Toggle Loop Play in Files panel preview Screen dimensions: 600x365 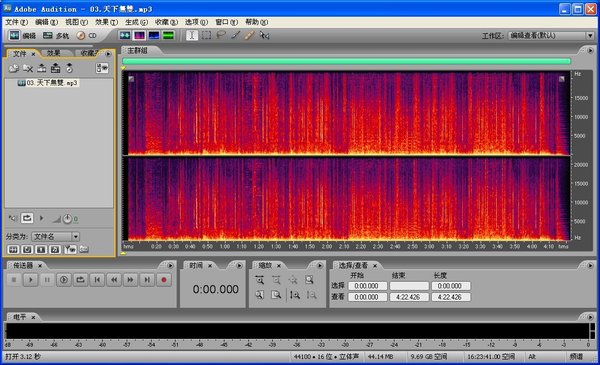pos(27,218)
